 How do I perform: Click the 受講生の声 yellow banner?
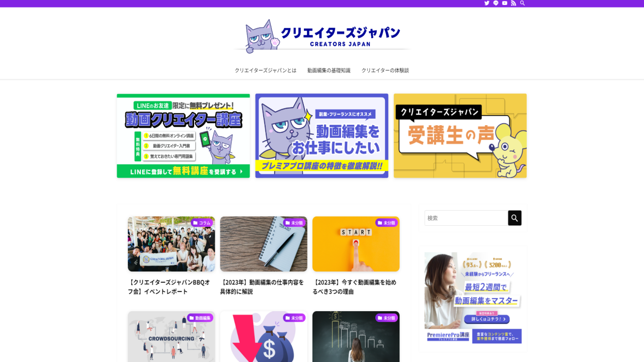[460, 135]
